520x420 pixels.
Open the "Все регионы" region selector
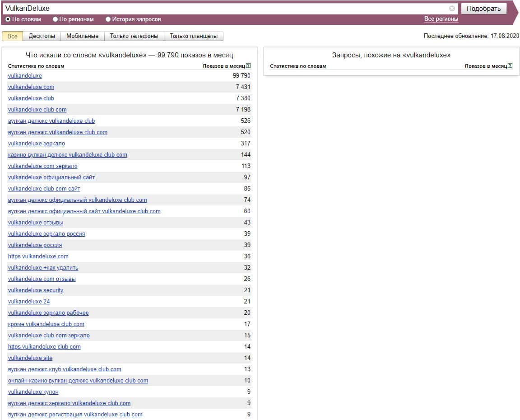(x=441, y=19)
